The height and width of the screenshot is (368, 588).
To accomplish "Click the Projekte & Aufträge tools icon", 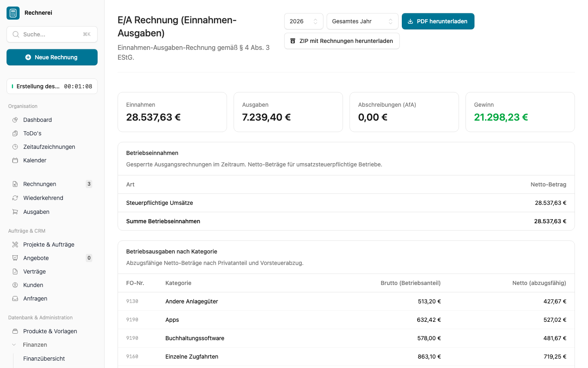I will click(15, 245).
